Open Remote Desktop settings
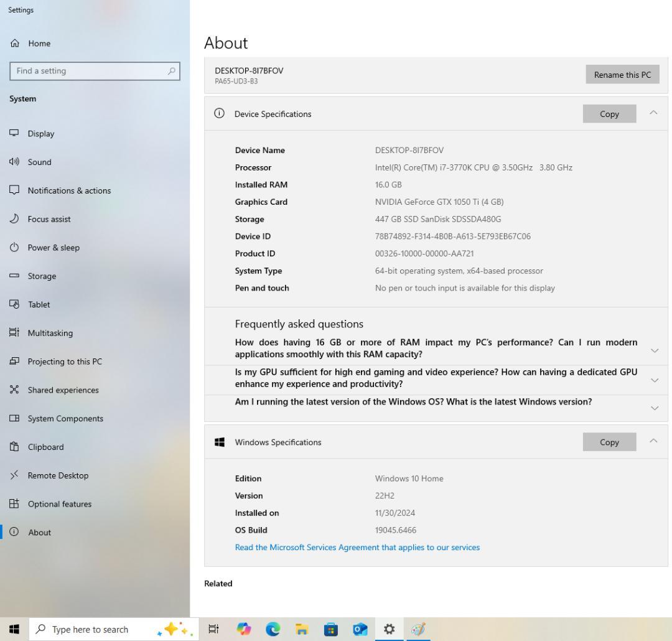Image resolution: width=672 pixels, height=641 pixels. 58,475
